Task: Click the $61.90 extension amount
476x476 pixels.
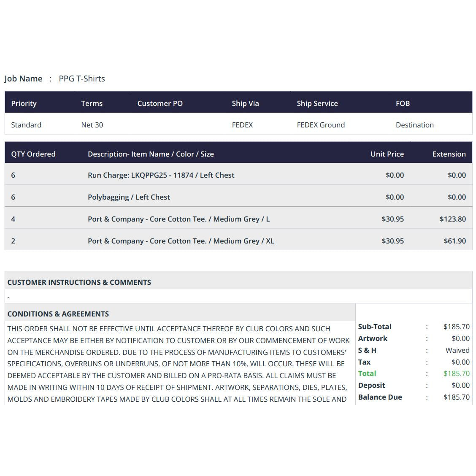Action: click(x=454, y=241)
